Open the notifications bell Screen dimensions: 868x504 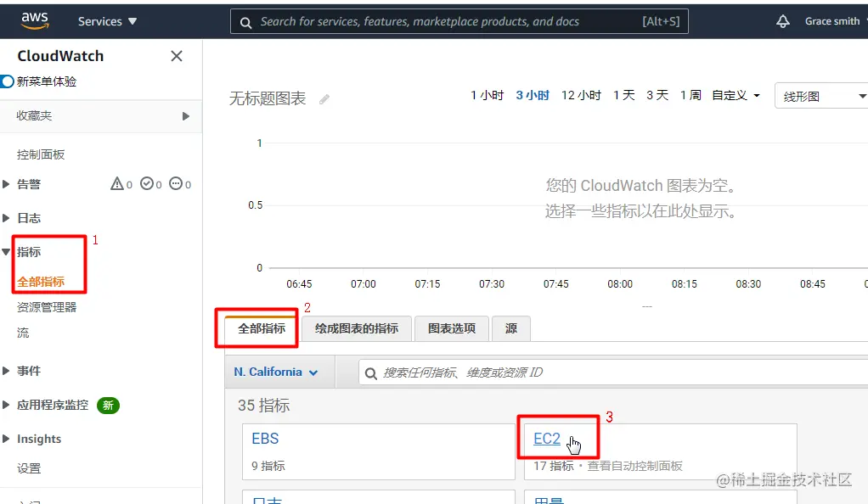click(x=782, y=21)
